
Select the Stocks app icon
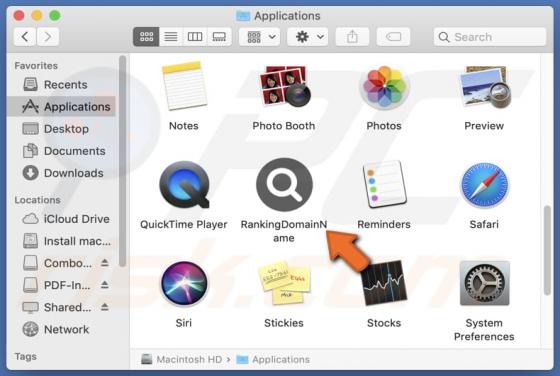(x=384, y=283)
